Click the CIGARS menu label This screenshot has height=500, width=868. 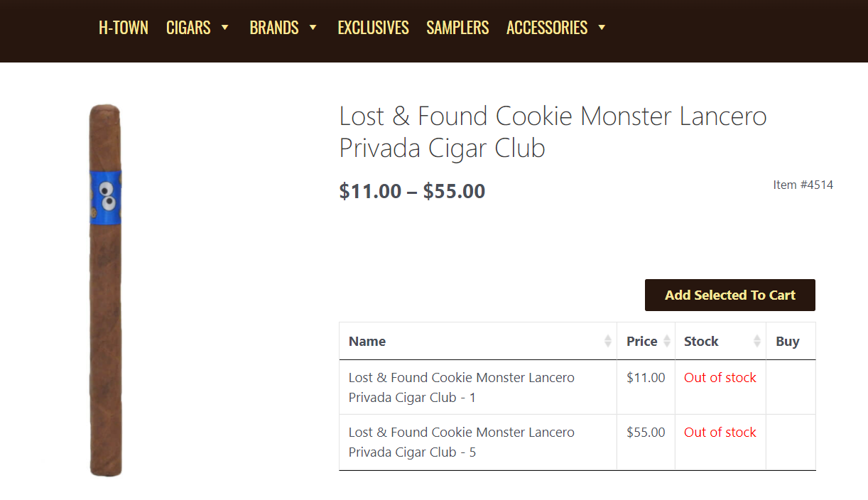[188, 28]
